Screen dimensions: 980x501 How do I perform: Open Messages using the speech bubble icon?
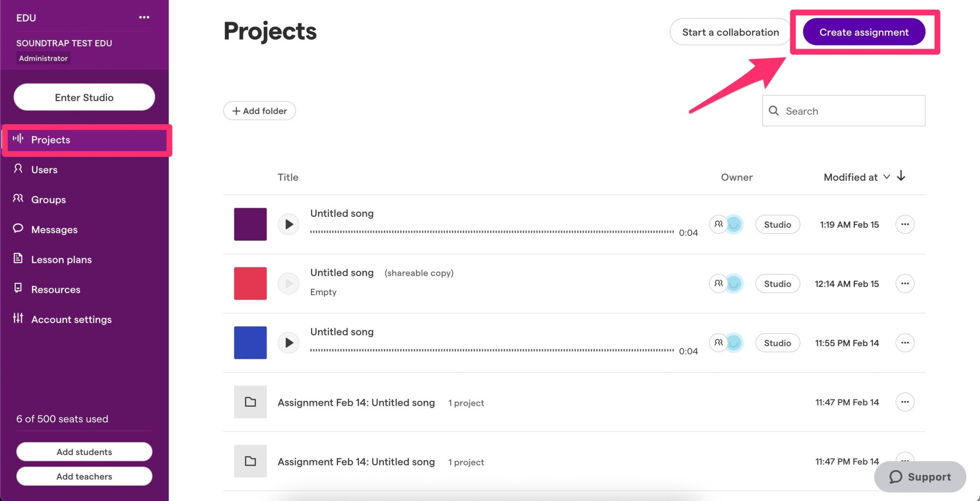(x=18, y=229)
